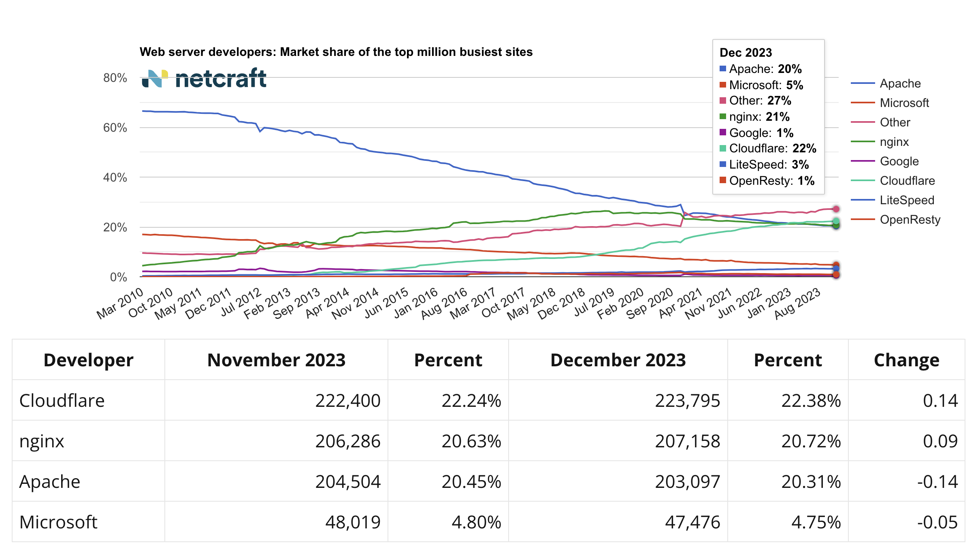
Task: Click the LiteSpeed legend entry
Action: [x=907, y=200]
